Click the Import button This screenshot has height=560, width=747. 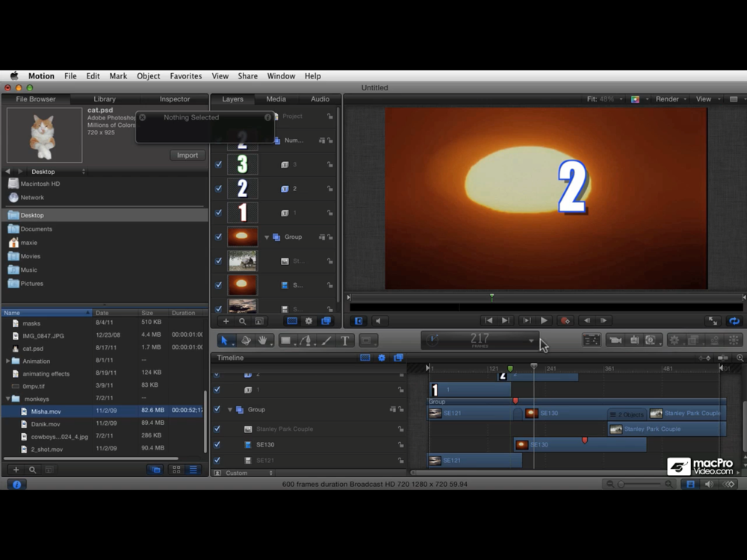(x=187, y=155)
